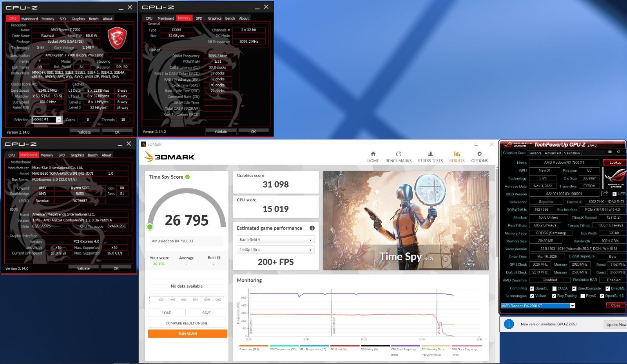Click the GPU-Z refresh icon
Image resolution: width=627 pixels, height=364 pixels.
click(x=619, y=152)
